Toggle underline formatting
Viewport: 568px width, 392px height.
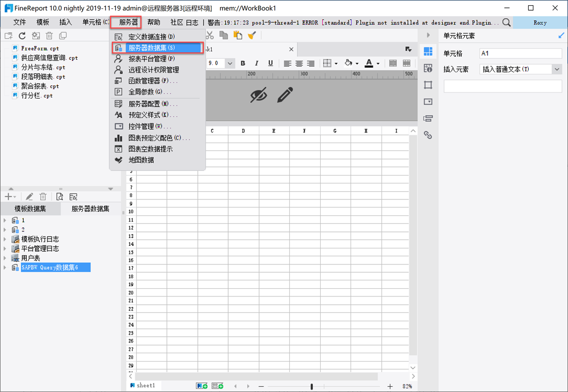pos(270,64)
